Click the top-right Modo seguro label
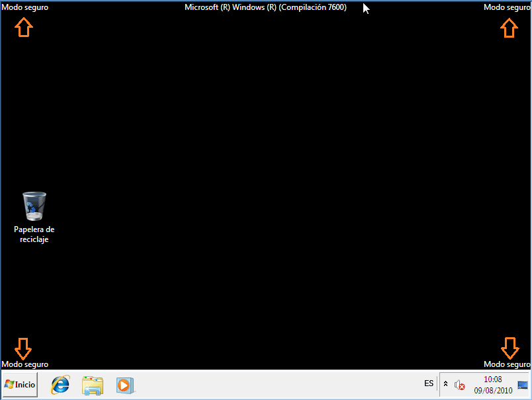This screenshot has height=400, width=532. [507, 7]
